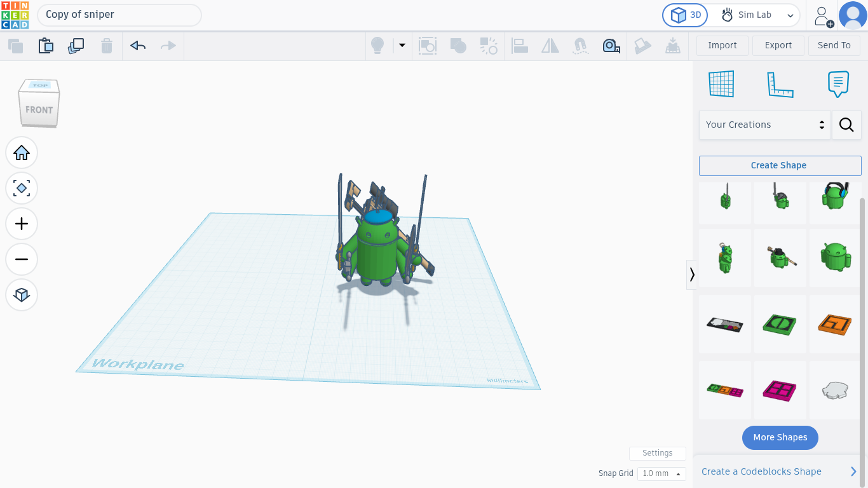Open the Snap Grid 1.0 mm dropdown

point(661,473)
